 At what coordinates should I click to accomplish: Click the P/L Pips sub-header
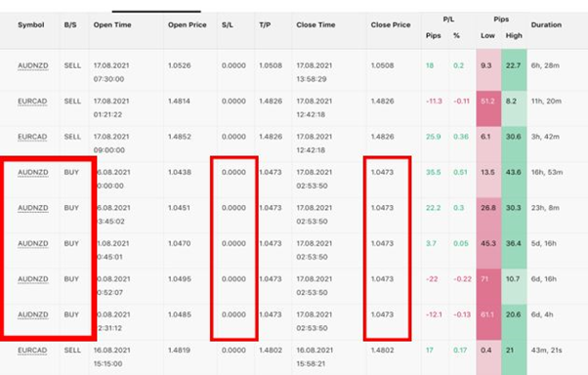[433, 36]
